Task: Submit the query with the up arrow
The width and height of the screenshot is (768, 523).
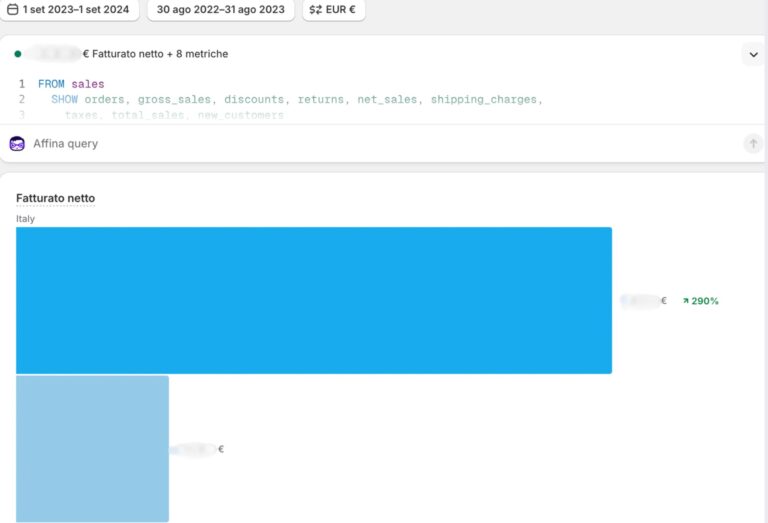Action: coord(752,144)
